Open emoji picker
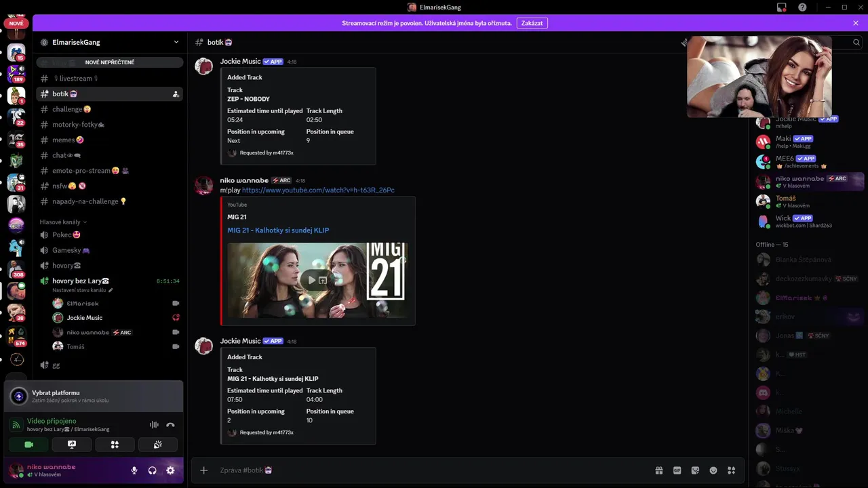This screenshot has width=868, height=488. [x=713, y=470]
